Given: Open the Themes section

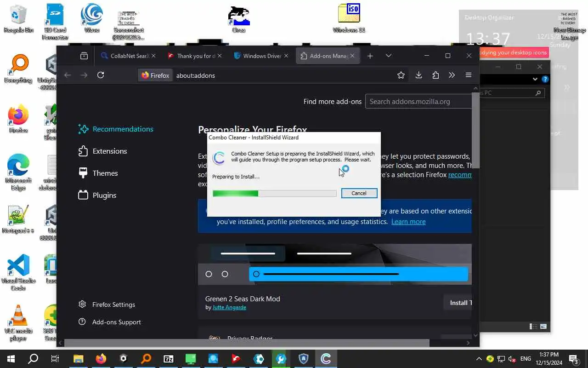Looking at the screenshot, I should point(98,173).
